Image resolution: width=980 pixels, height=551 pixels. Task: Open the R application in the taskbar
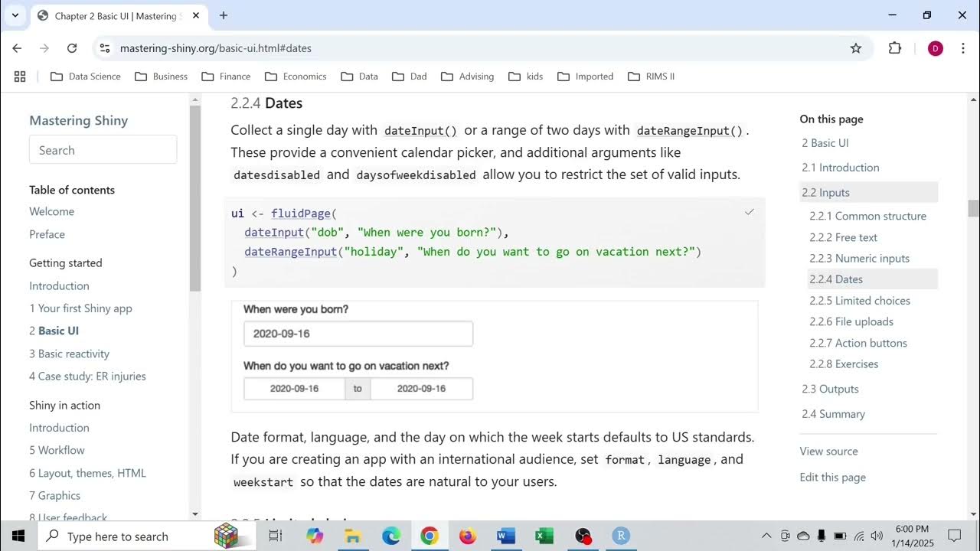point(622,536)
